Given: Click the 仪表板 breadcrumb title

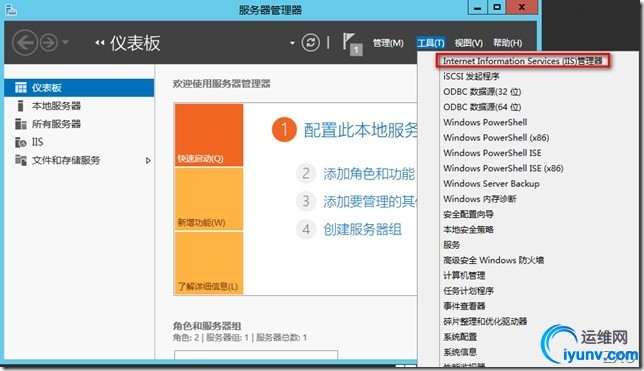Looking at the screenshot, I should pyautogui.click(x=135, y=43).
